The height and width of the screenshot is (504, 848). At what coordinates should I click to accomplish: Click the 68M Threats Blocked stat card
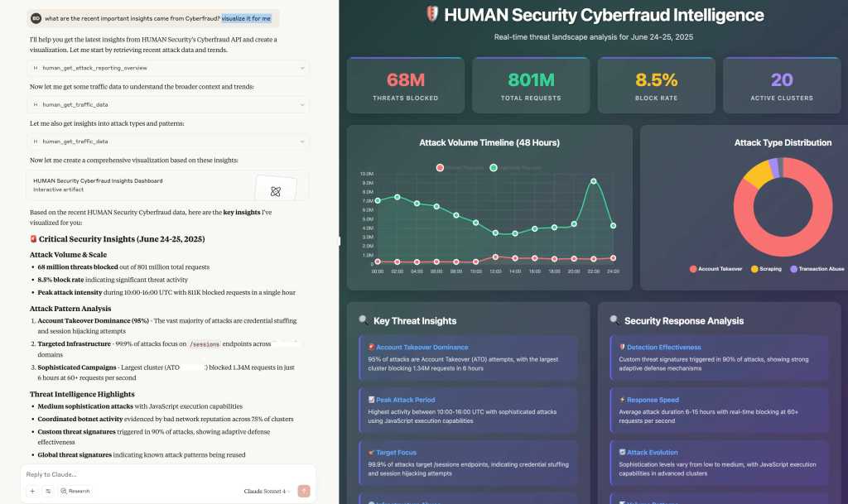click(406, 85)
